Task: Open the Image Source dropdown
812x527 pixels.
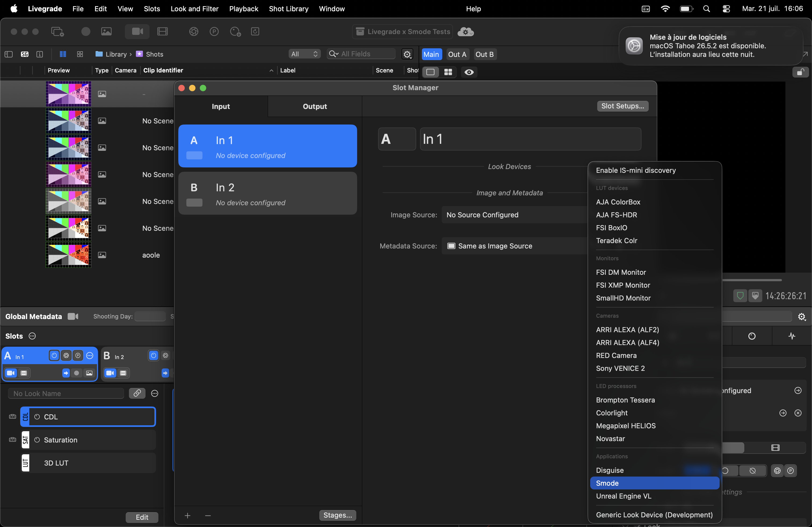Action: click(x=514, y=215)
